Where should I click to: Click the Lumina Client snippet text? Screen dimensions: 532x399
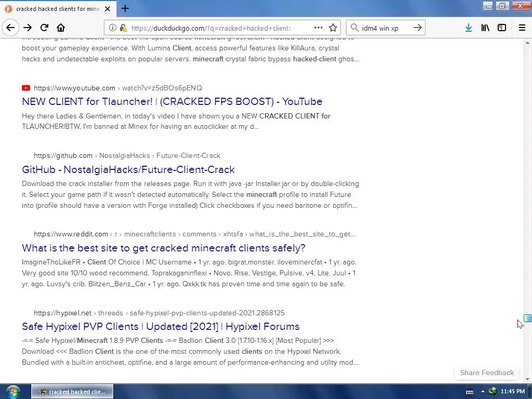tap(191, 48)
